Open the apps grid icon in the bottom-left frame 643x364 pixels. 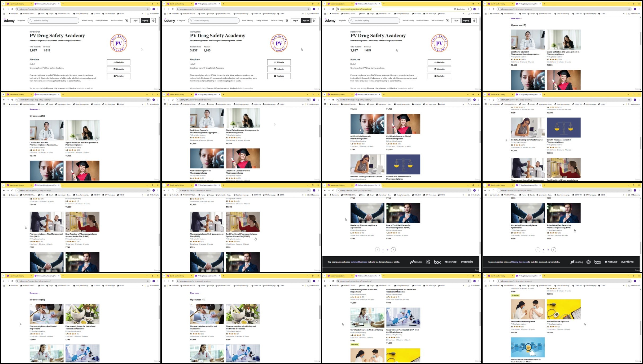[x=4, y=286]
